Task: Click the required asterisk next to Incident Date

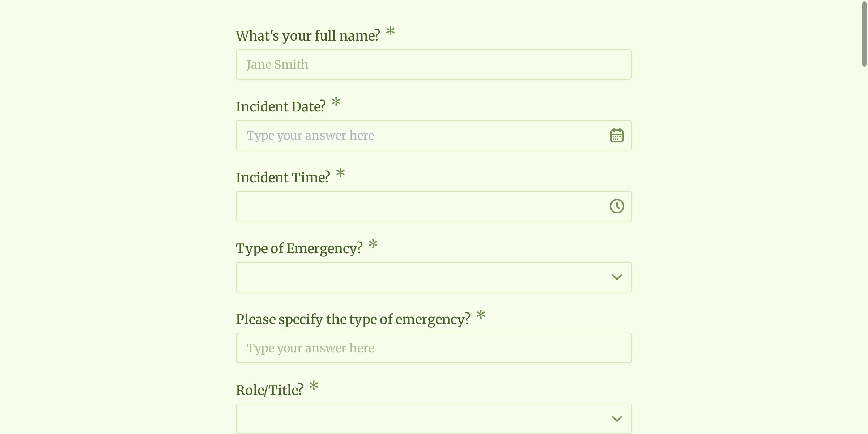Action: click(x=336, y=102)
